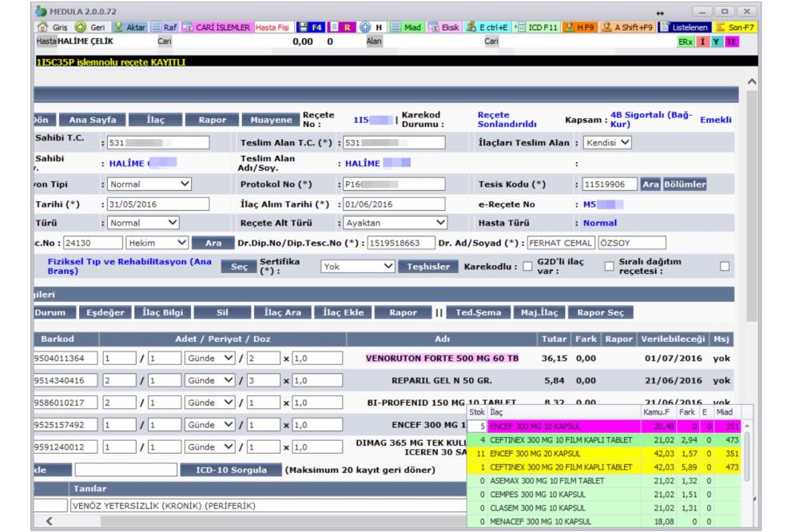The width and height of the screenshot is (799, 532).
Task: Click the magenta TE indicator button
Action: pos(731,42)
